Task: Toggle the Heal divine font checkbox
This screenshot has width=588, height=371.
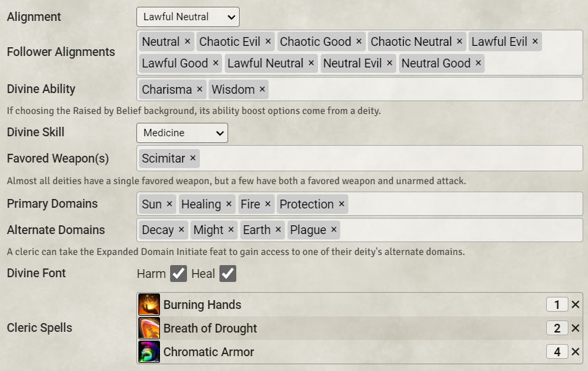Action: click(x=228, y=274)
